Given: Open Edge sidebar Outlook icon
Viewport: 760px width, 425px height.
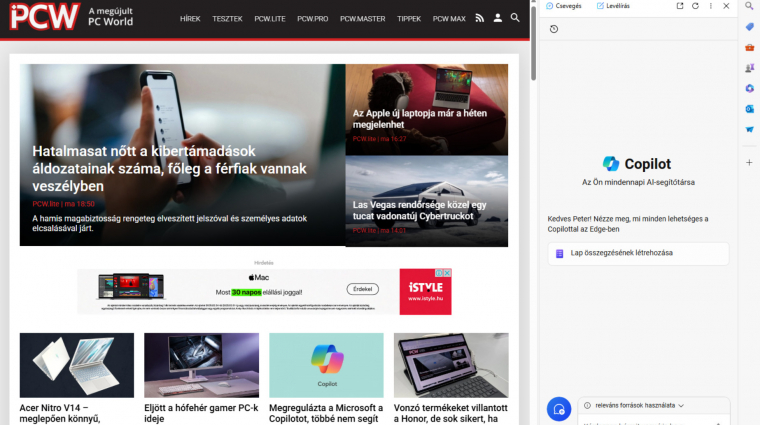Looking at the screenshot, I should [x=749, y=109].
